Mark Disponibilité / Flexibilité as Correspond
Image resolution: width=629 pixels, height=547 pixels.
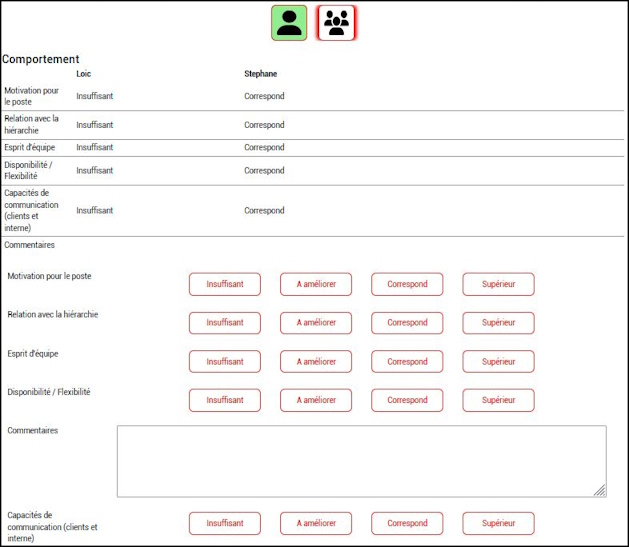click(407, 400)
